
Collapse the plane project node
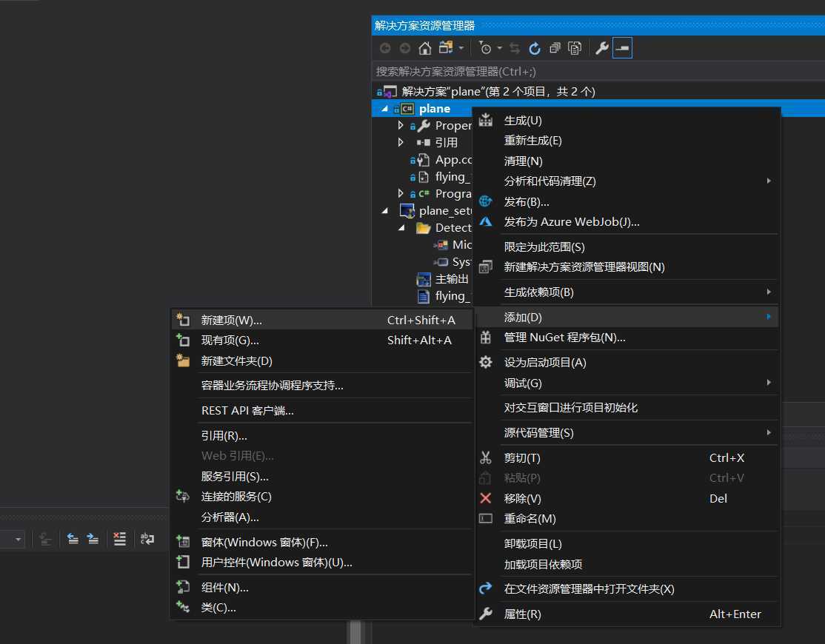click(x=384, y=109)
